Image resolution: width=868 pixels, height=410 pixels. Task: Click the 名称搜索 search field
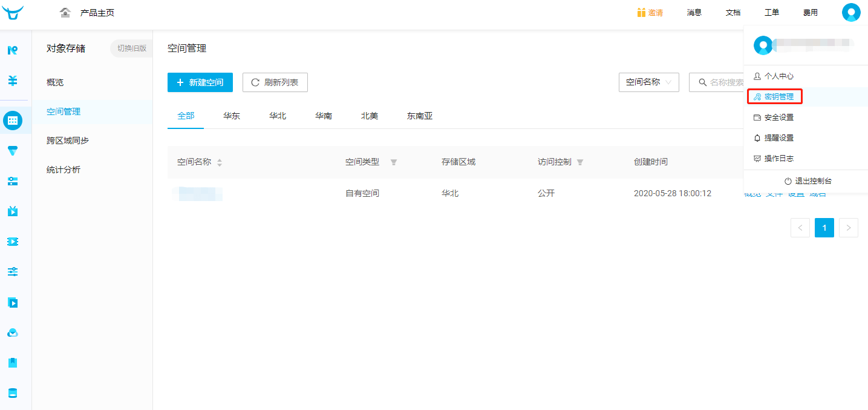pyautogui.click(x=723, y=82)
